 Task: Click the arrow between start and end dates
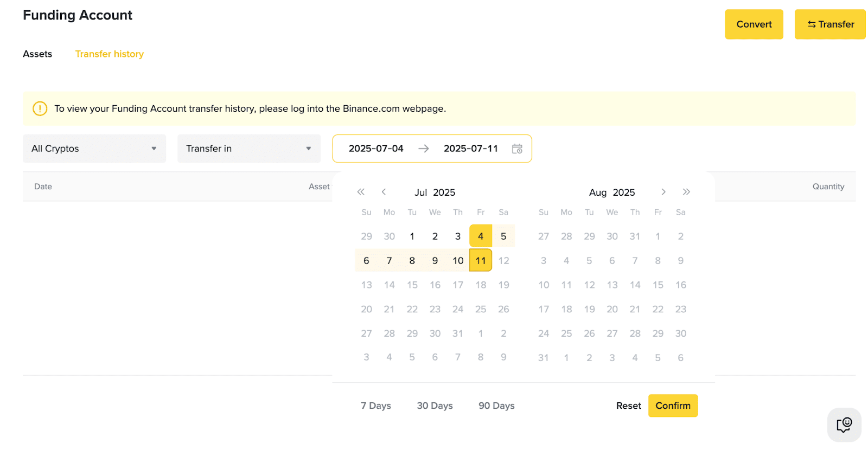(424, 149)
